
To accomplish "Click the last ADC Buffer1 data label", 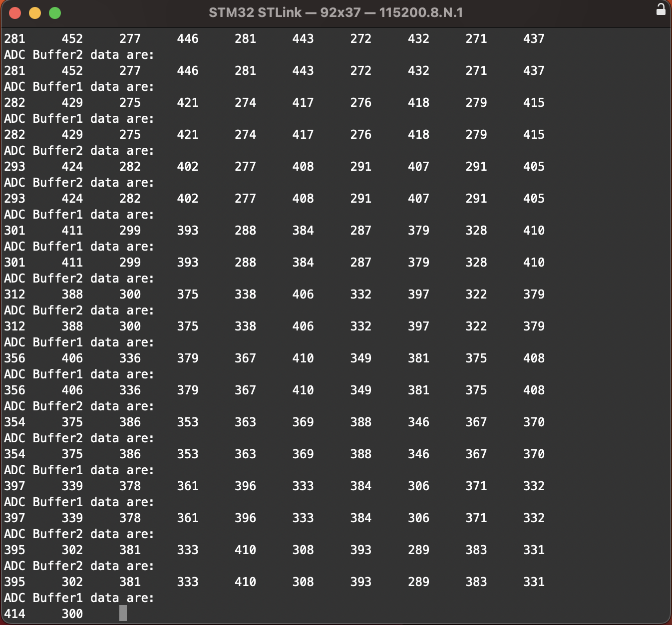I will (x=80, y=598).
